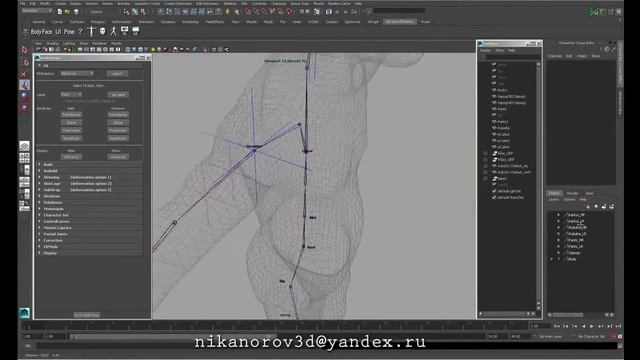
Task: Expand the Partial Joints section
Action: (89, 234)
